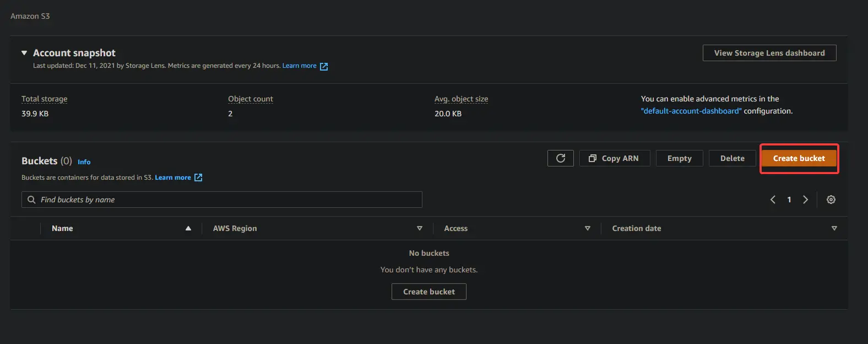Click the AWS Region column header
Viewport: 868px width, 344px height.
235,228
